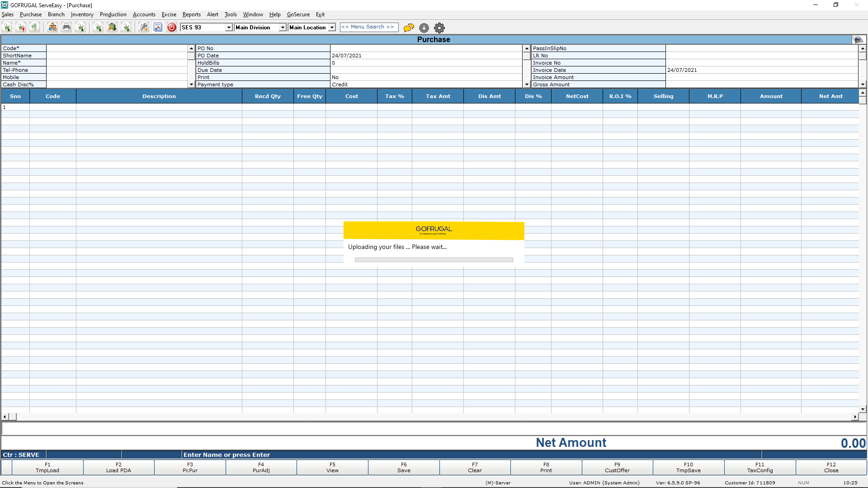Click the red power button icon
Image resolution: width=868 pixels, height=488 pixels.
click(172, 28)
